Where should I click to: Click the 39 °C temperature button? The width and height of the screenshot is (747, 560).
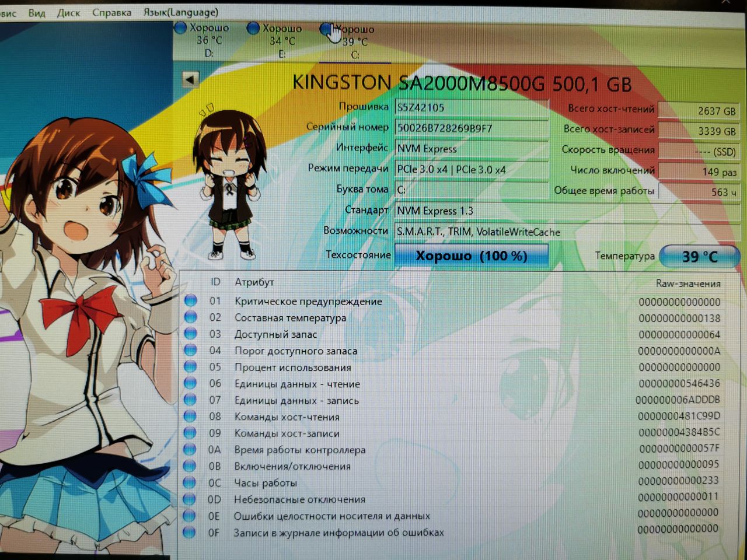tap(700, 256)
